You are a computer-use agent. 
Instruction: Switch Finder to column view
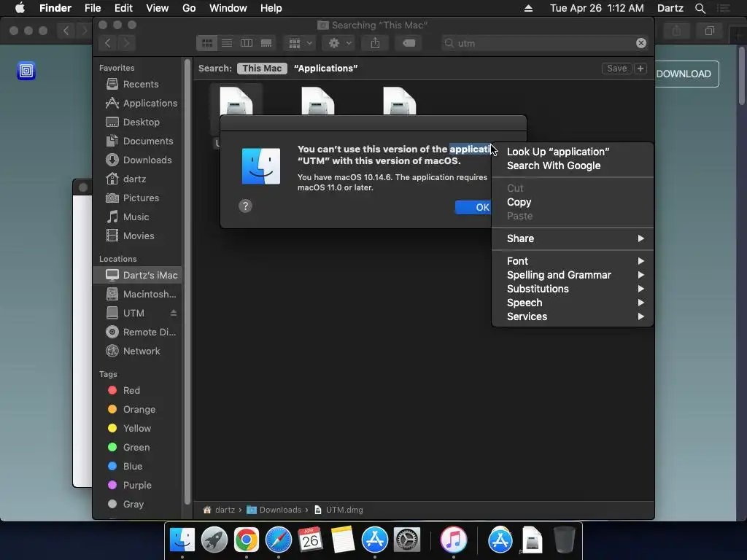point(247,43)
